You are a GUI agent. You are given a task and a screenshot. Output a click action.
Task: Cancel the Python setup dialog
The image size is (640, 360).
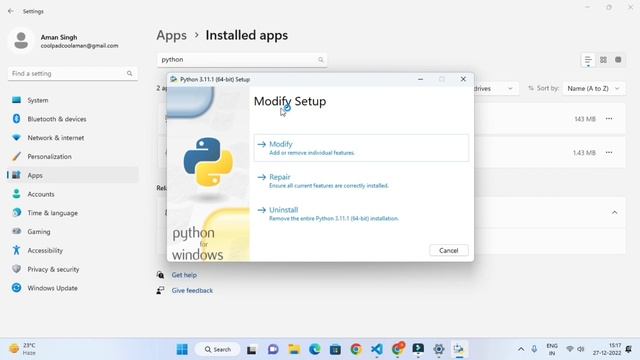[x=449, y=250]
